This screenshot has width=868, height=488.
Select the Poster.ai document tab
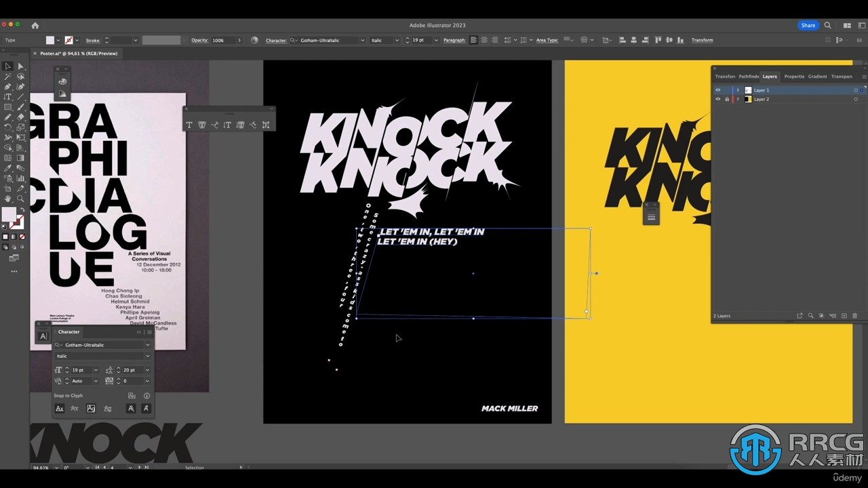(78, 54)
